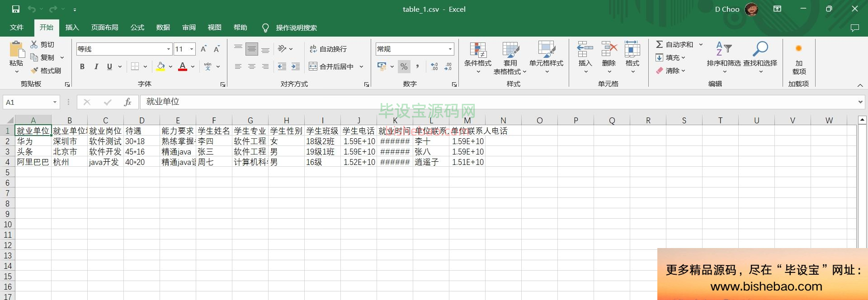
Task: Open the font name dropdown (等线)
Action: [169, 49]
